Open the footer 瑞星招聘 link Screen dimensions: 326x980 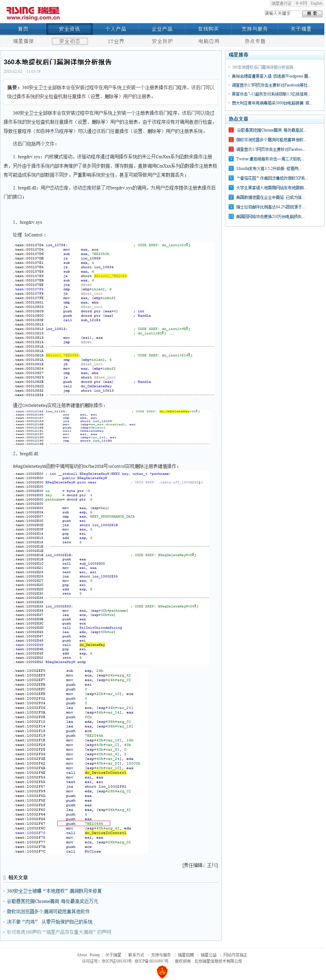click(x=186, y=955)
